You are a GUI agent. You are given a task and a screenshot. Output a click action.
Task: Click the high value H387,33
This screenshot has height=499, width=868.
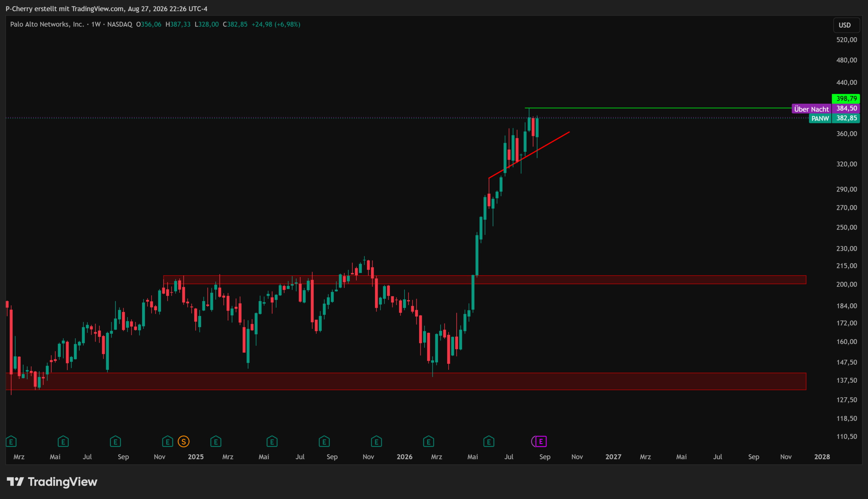(x=178, y=24)
